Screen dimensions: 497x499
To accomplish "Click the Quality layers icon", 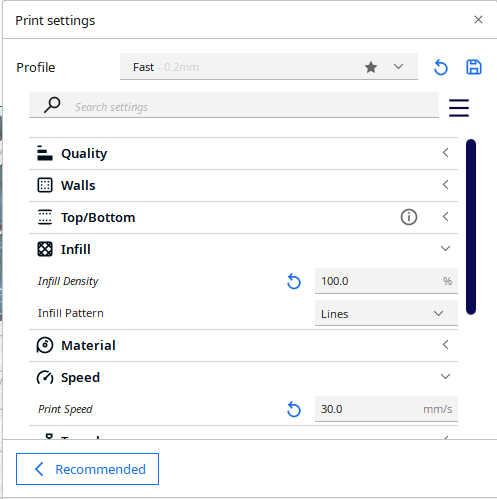I will tap(45, 153).
